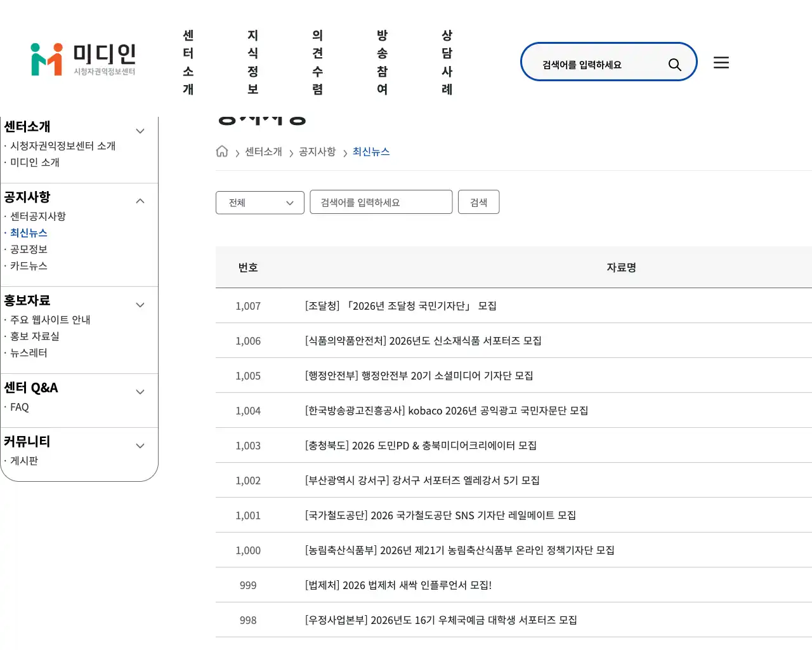Expand the 커뮤니티 sidebar section
Screen dimensions: 812x650
(x=140, y=446)
